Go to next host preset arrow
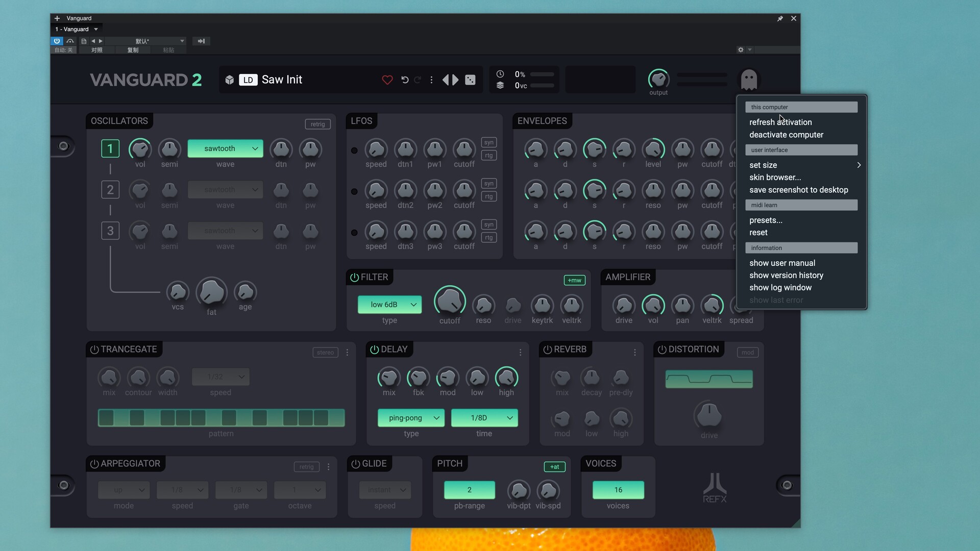 (101, 41)
